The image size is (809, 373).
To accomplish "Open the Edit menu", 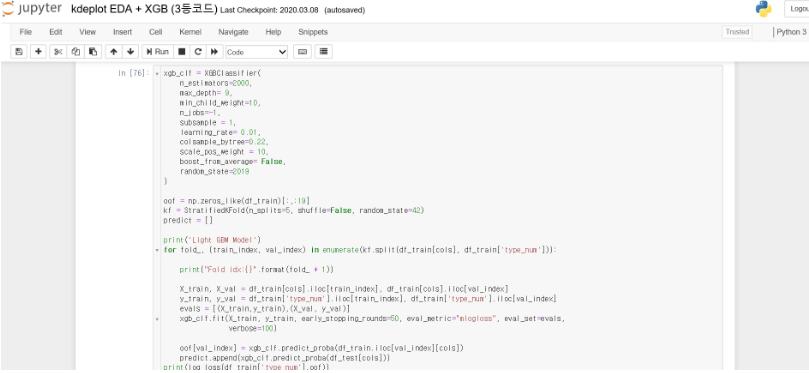I will [x=56, y=32].
